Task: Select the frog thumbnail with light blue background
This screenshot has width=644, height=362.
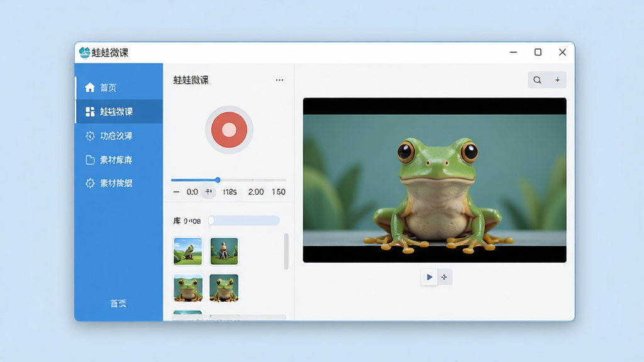Action: 187,288
